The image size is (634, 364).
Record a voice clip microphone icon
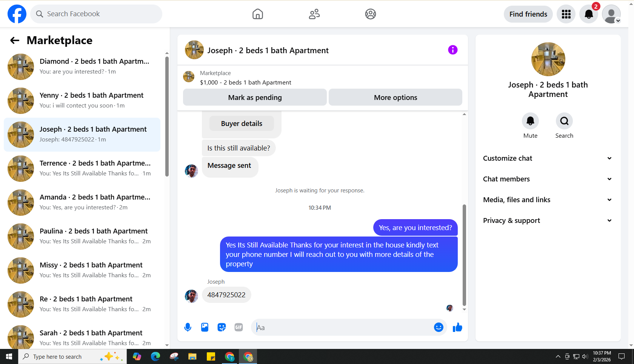(188, 327)
